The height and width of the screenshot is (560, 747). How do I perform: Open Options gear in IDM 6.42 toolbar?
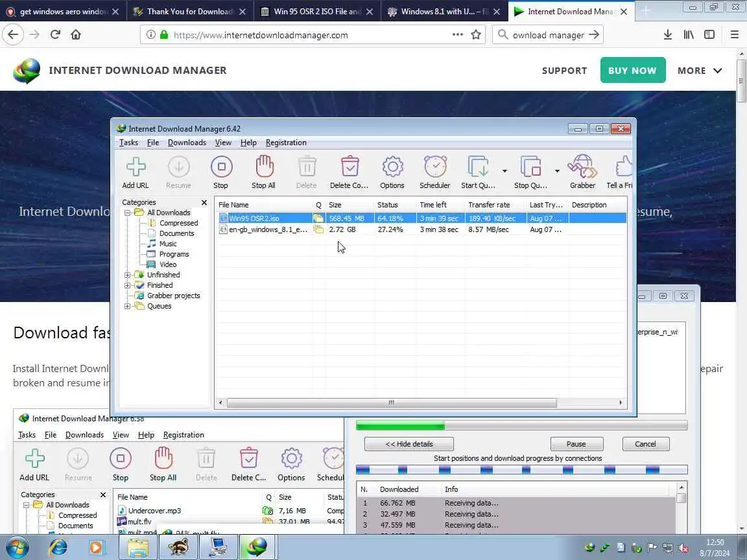pyautogui.click(x=392, y=173)
